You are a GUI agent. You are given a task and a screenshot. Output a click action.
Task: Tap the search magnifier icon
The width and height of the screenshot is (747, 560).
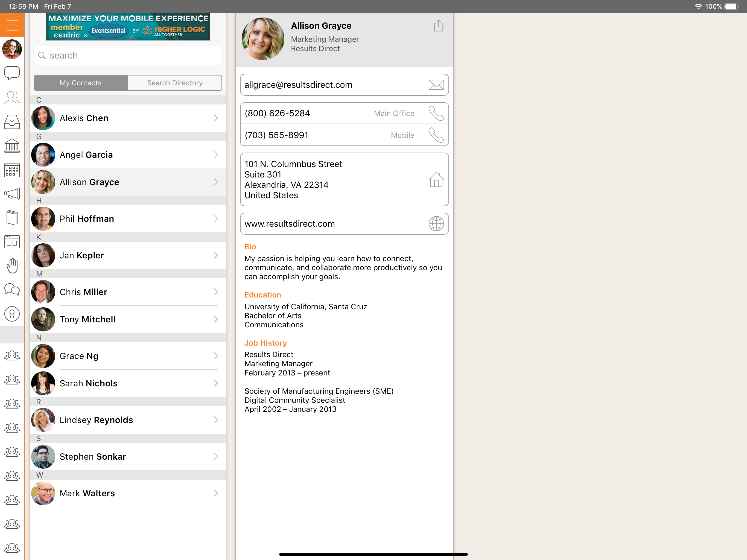[x=42, y=56]
